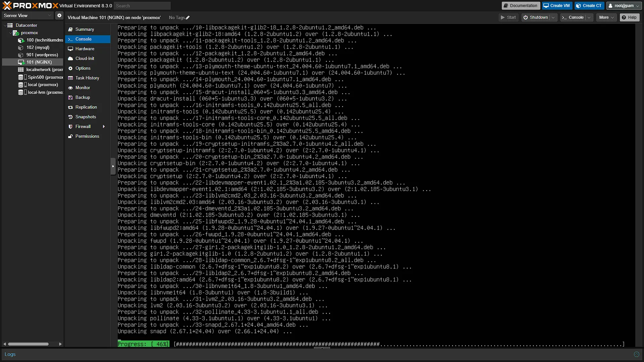This screenshot has width=644, height=362.
Task: Click the Create CT button
Action: coord(589,6)
